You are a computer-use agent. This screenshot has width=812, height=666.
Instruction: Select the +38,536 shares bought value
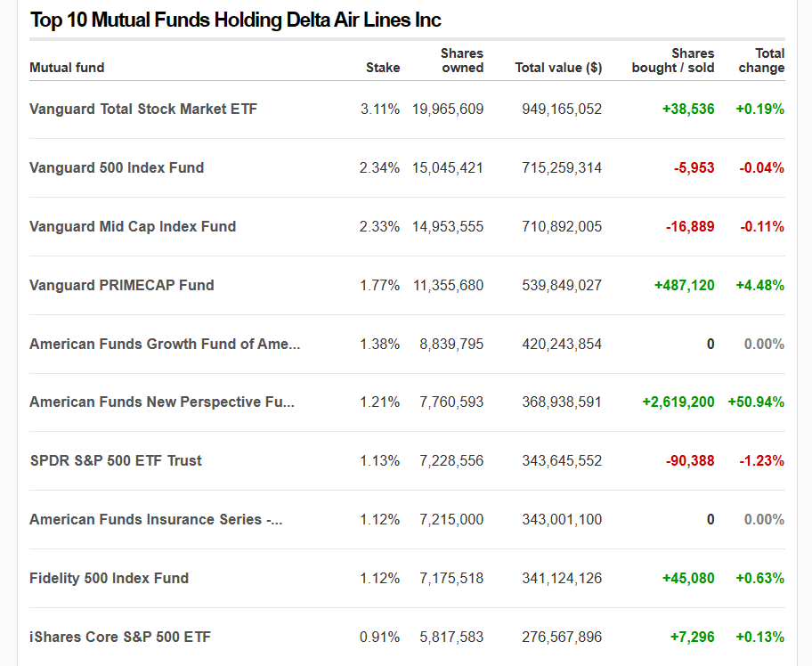click(x=688, y=110)
